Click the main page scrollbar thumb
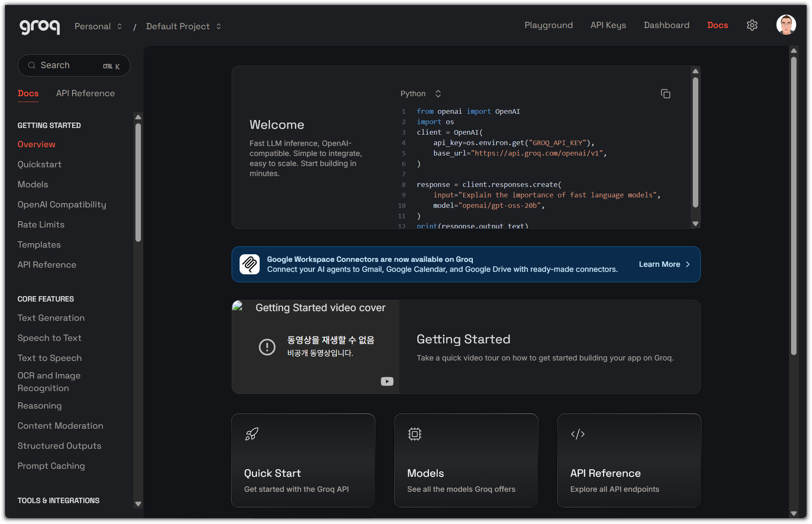Screen dimensions: 812x524 [794, 206]
